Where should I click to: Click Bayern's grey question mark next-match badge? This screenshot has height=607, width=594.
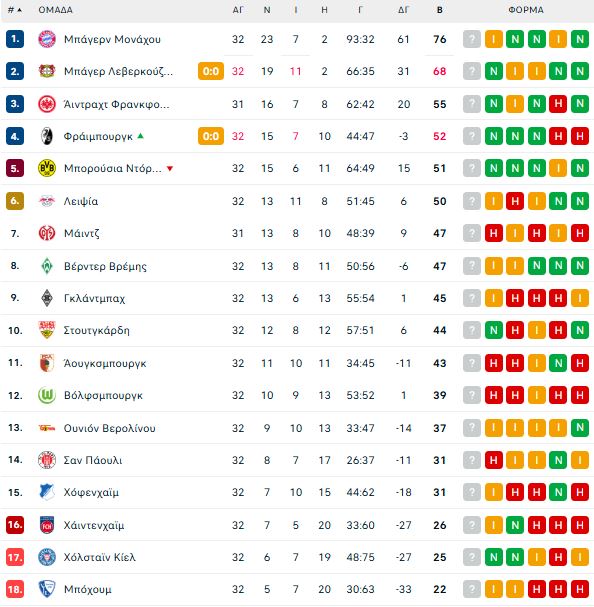472,39
